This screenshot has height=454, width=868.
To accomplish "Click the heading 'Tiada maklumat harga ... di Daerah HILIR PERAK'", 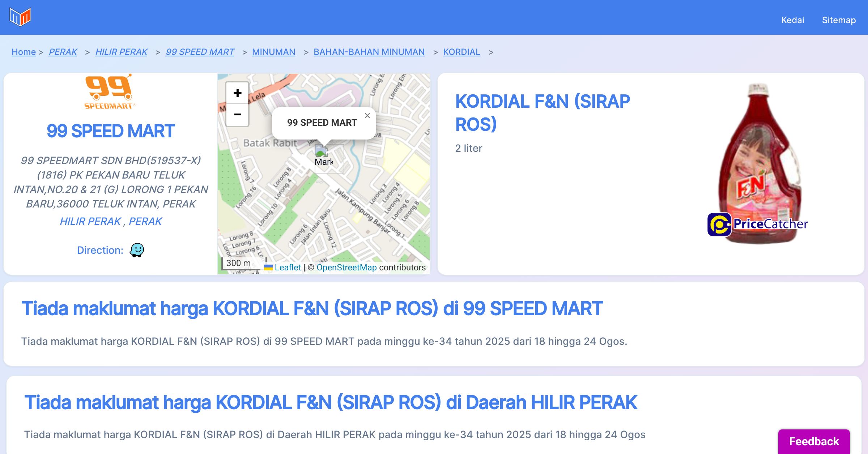I will pos(331,402).
